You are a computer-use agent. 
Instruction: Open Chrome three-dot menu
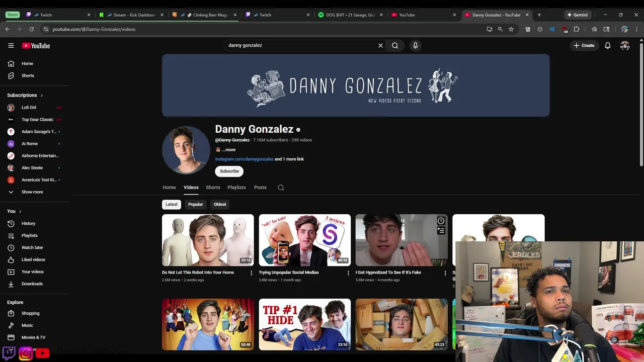[x=636, y=29]
